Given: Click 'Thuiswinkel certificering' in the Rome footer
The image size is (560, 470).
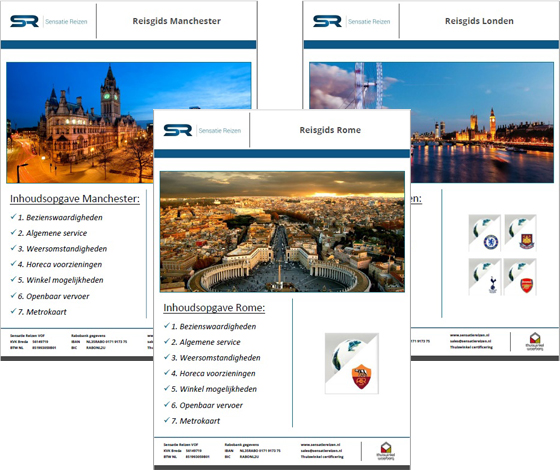Looking at the screenshot, I should pos(322,457).
